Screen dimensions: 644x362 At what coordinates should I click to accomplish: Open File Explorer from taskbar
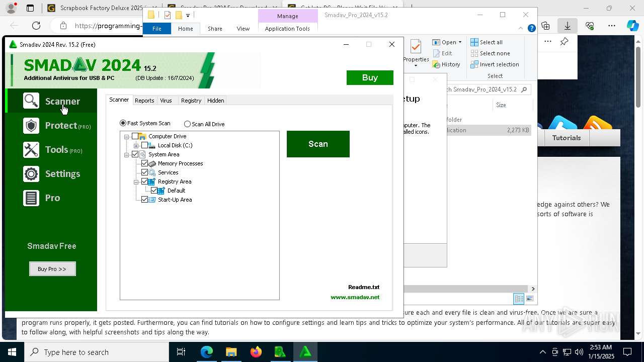231,352
